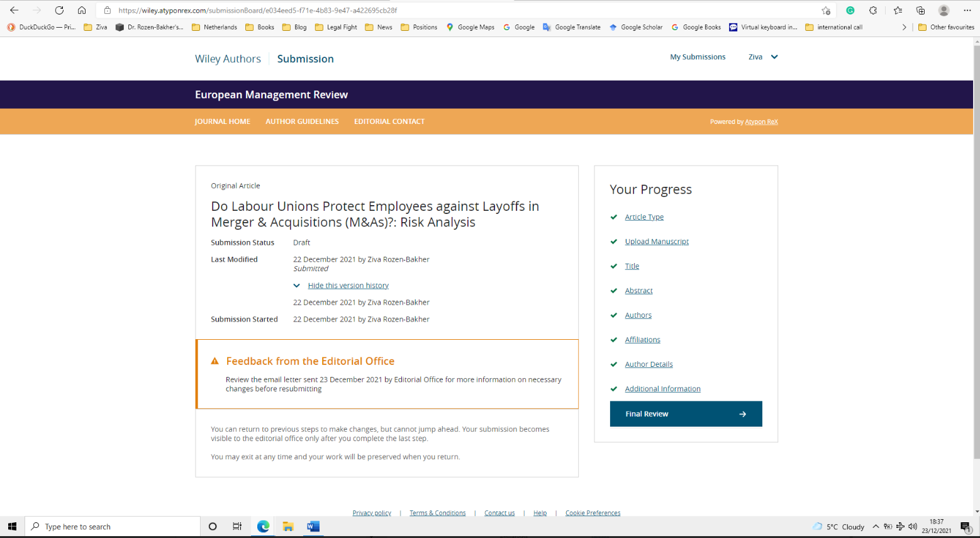
Task: Go to the Abstract step
Action: [x=638, y=291]
